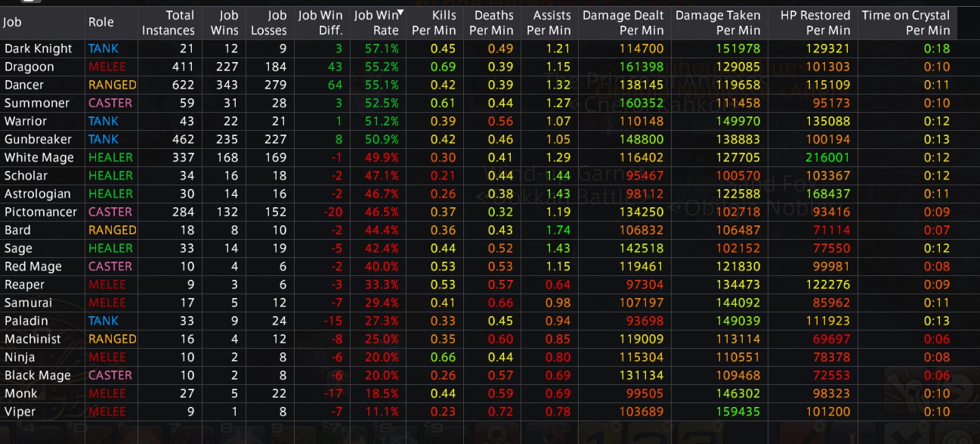Select the Dragoon job name

(29, 67)
